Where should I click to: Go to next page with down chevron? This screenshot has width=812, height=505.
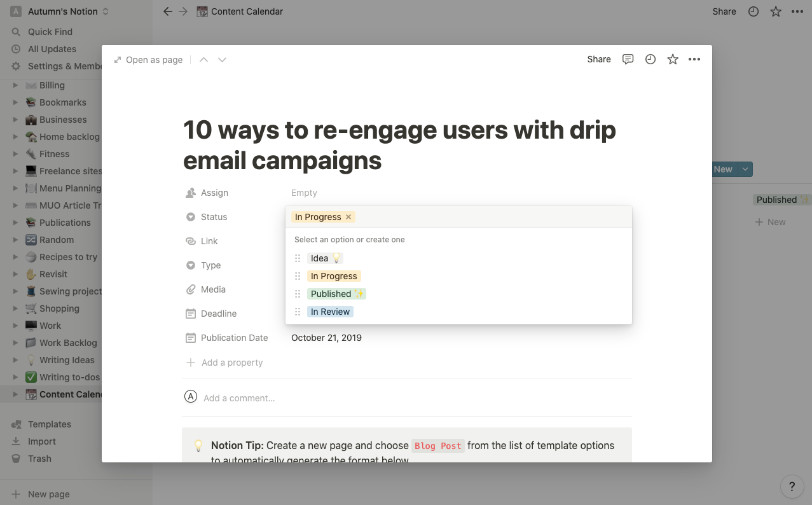(x=222, y=60)
